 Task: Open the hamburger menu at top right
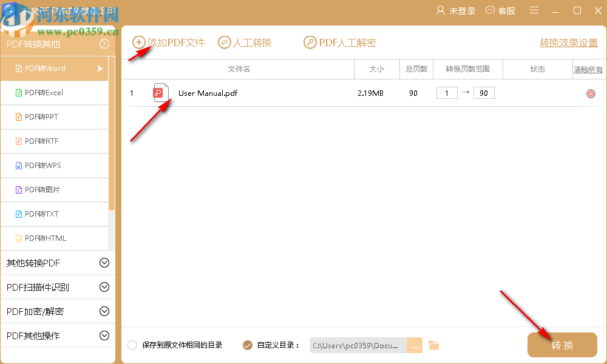tap(534, 10)
